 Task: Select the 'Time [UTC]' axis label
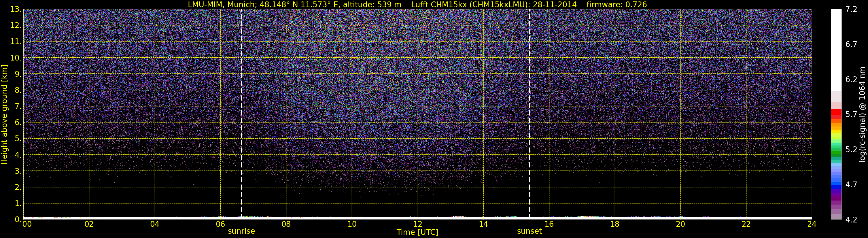[417, 232]
